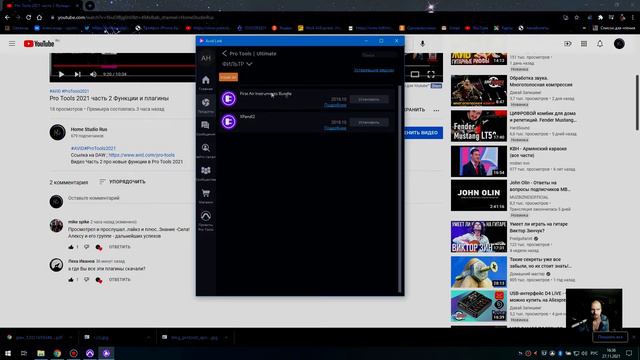Open the multiband compression video thumbnail
Image resolution: width=640 pixels, height=360 pixels.
479,91
